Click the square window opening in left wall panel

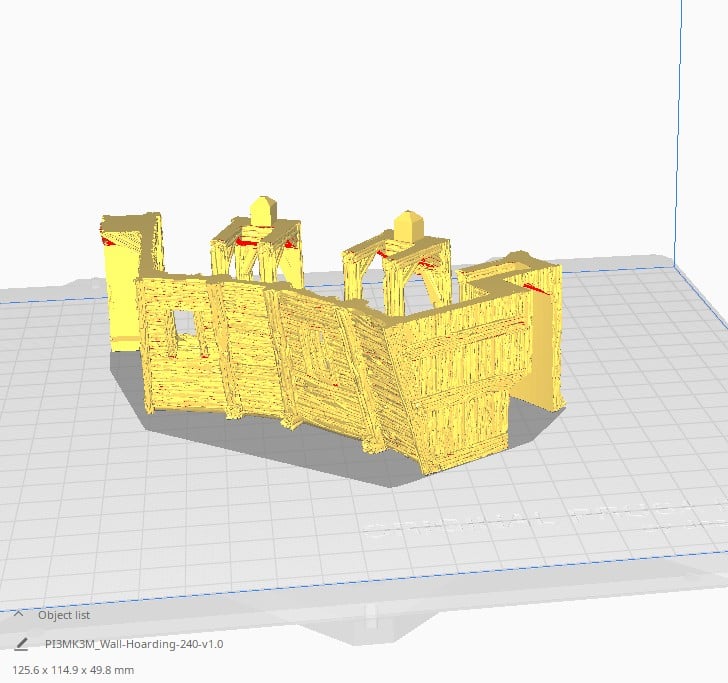183,324
